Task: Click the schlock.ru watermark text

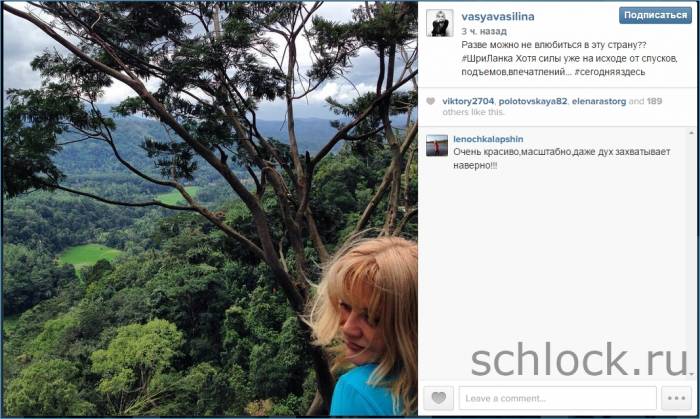Action: click(579, 360)
